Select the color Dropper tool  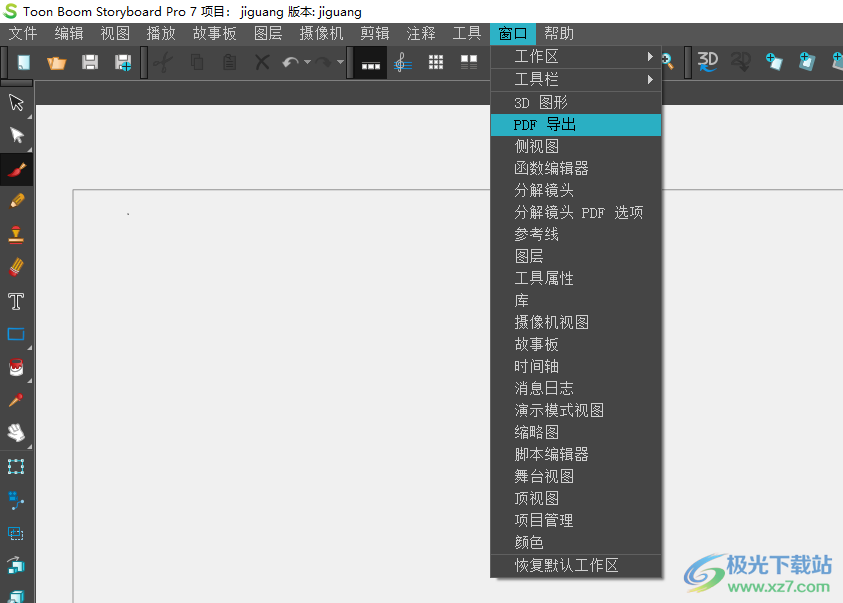coord(16,400)
